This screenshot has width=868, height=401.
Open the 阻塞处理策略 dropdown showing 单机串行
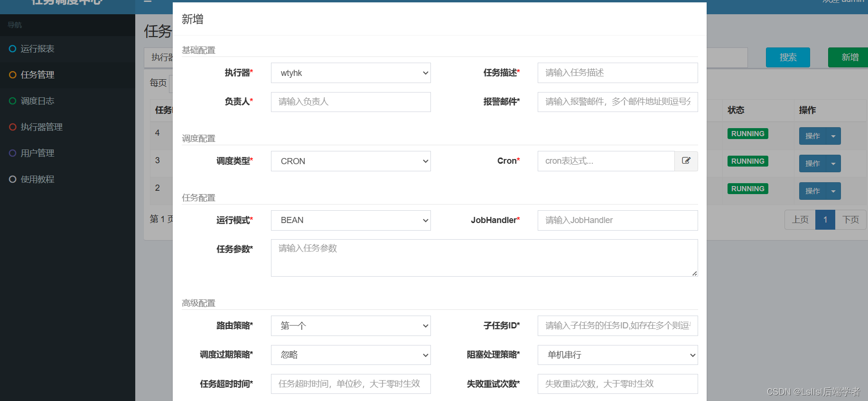(x=617, y=355)
